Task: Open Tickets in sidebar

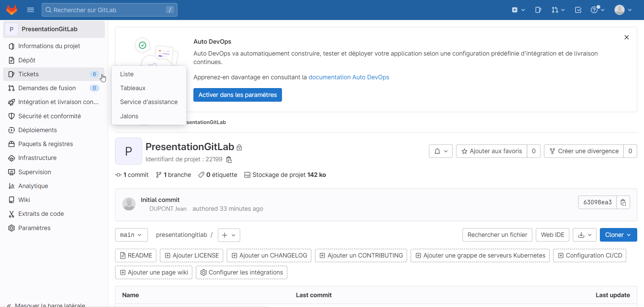Action: [x=54, y=74]
